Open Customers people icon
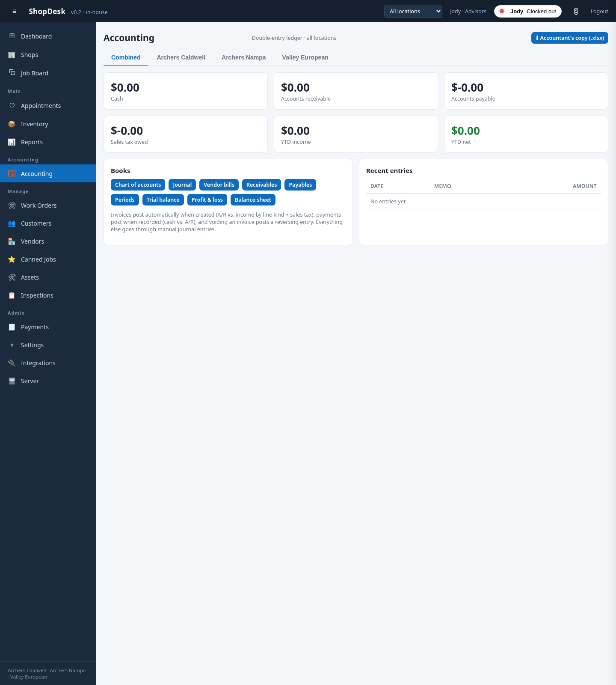Screen dimensions: 616x685 pos(12,223)
